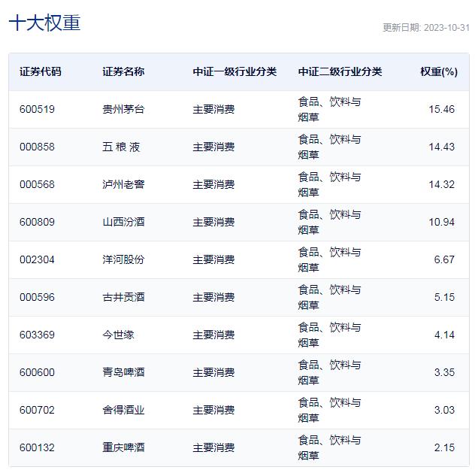Click weight value 3.03
Viewport: 475px width, 476px height.
(x=444, y=410)
